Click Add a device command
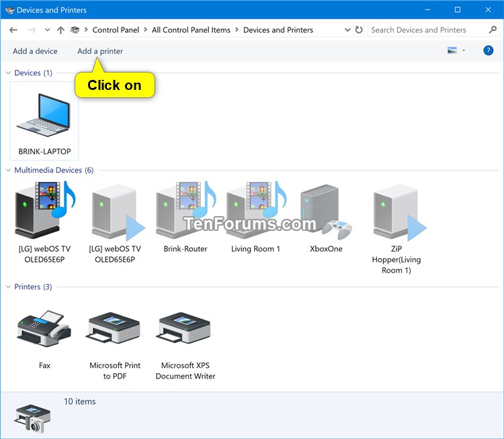This screenshot has height=439, width=504. click(35, 51)
